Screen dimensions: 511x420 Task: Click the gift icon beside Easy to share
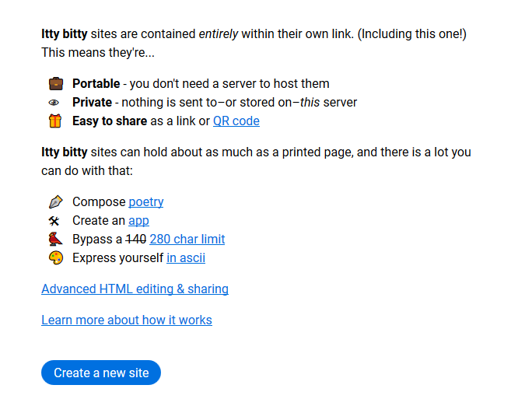55,121
